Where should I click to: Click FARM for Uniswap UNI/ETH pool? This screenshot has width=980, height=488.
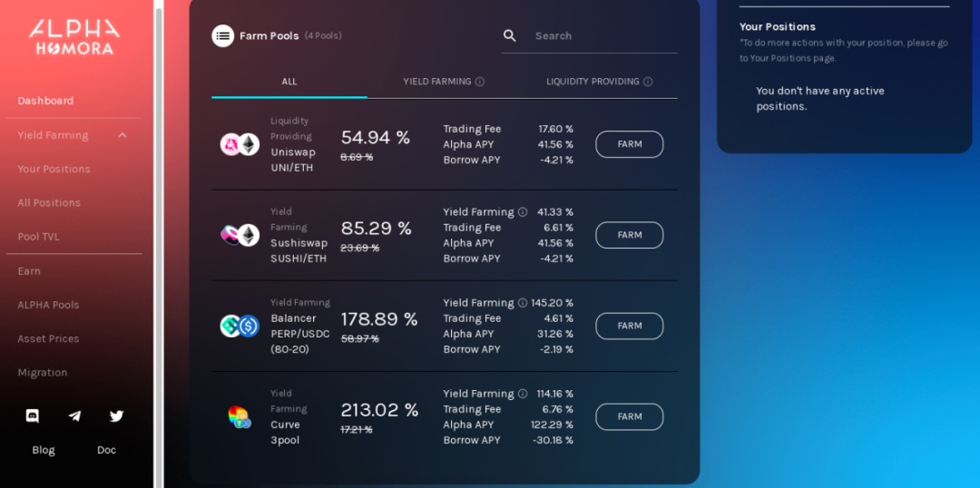(630, 144)
